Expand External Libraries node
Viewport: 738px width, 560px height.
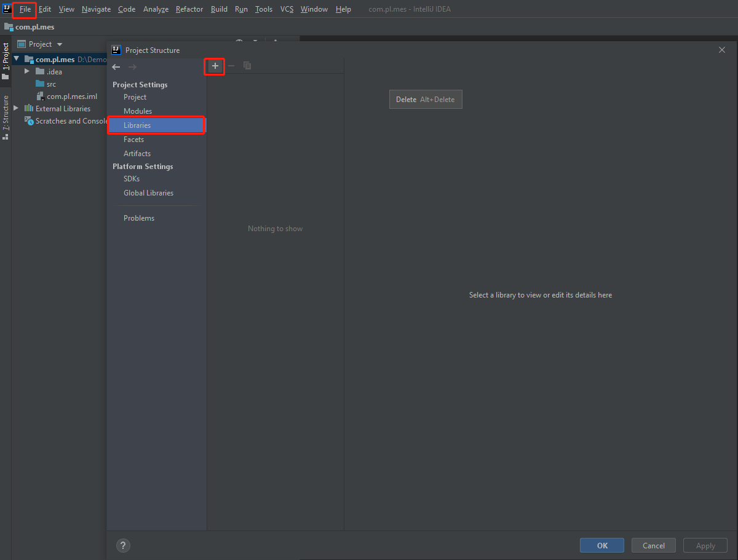[x=16, y=108]
